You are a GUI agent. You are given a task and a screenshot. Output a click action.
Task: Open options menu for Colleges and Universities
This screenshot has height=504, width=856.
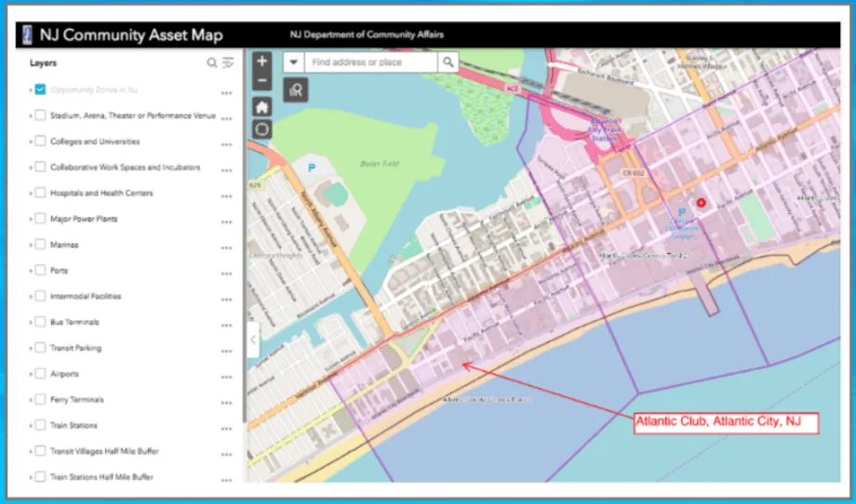tap(226, 145)
